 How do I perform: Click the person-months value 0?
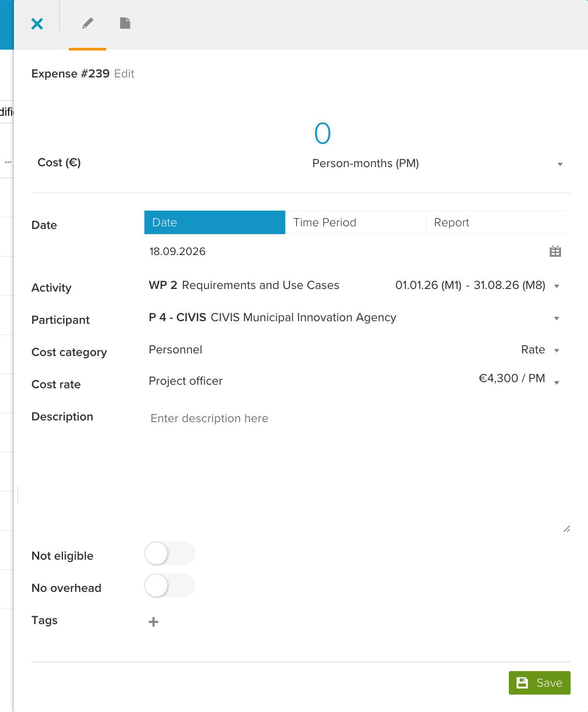pyautogui.click(x=323, y=133)
